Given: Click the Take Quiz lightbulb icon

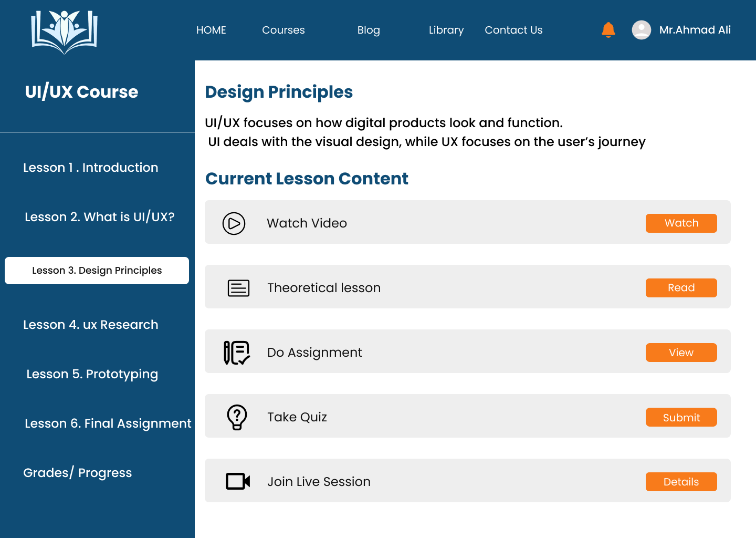Looking at the screenshot, I should (x=237, y=417).
